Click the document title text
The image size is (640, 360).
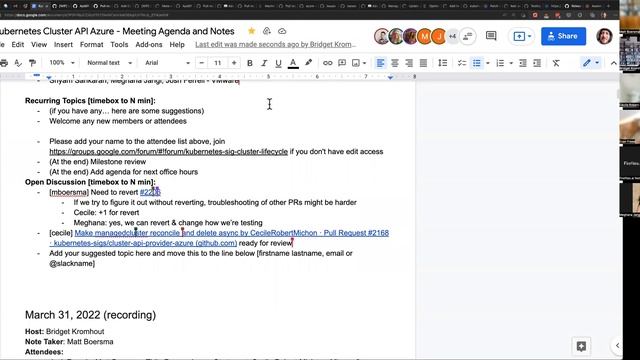117,31
